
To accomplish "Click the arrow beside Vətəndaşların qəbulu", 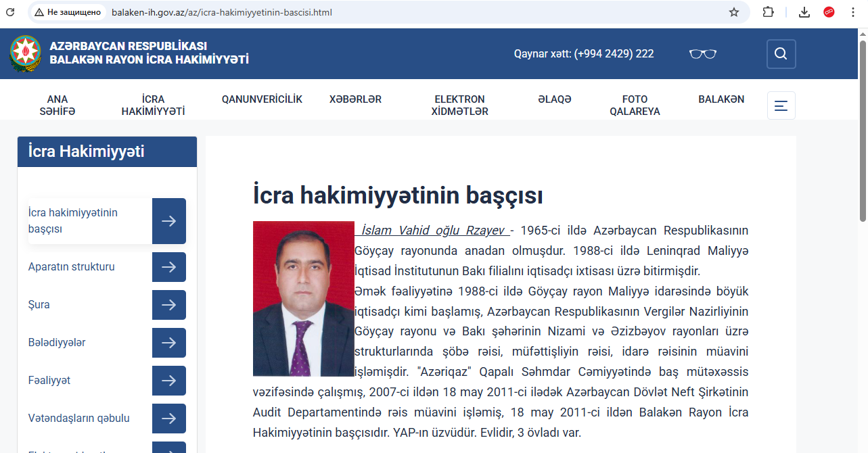I will pyautogui.click(x=168, y=418).
